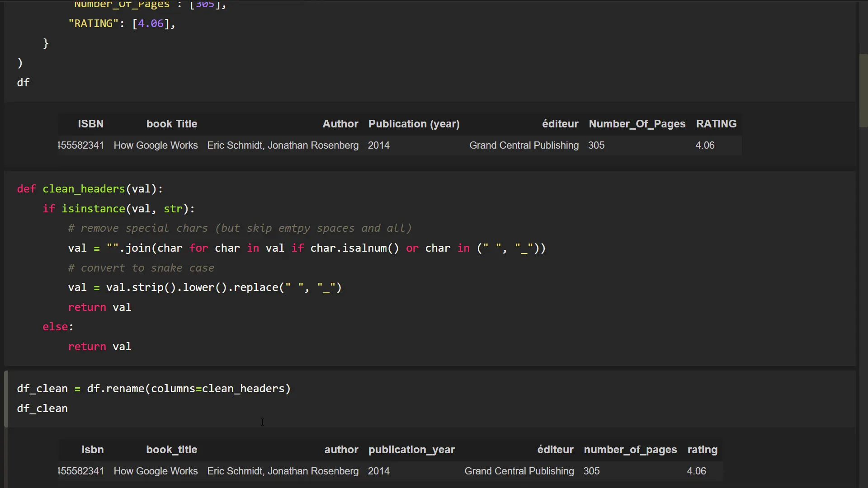Screen dimensions: 868x488
Task: Click the 'number_of_pages' header in cleaned table
Action: click(630, 450)
